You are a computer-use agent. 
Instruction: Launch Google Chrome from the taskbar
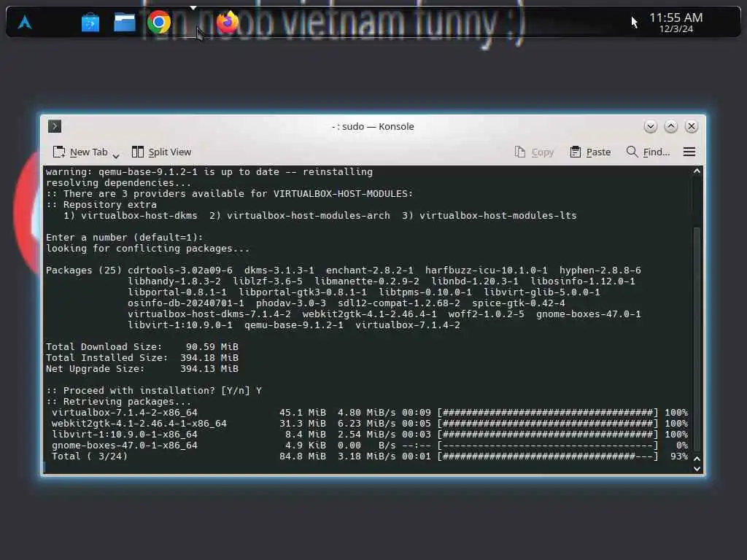click(x=158, y=22)
